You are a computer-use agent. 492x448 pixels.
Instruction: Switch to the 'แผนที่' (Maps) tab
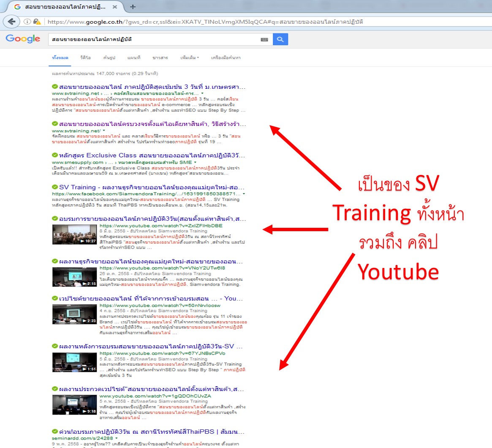(134, 58)
